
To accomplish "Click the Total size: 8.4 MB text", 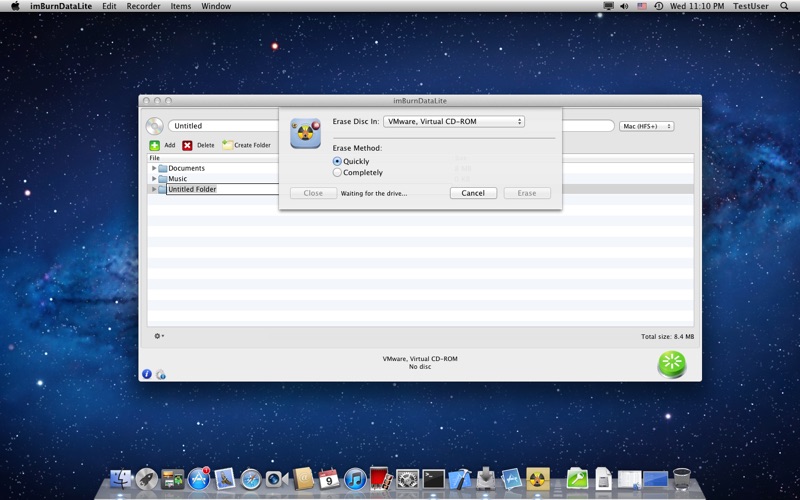I will (667, 337).
